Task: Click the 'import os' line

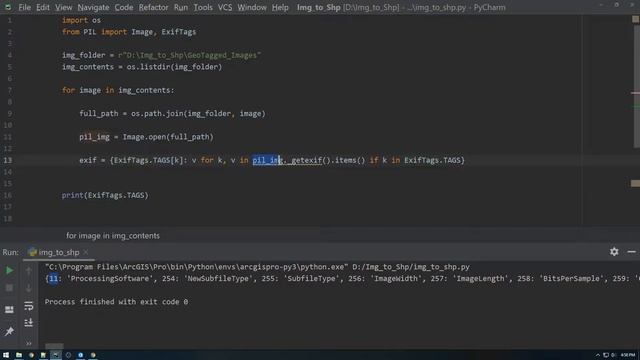Action: point(81,20)
